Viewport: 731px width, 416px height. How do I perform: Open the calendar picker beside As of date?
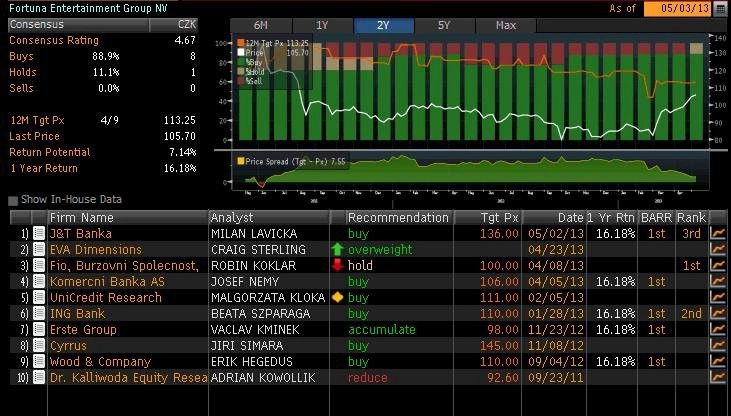[x=720, y=8]
